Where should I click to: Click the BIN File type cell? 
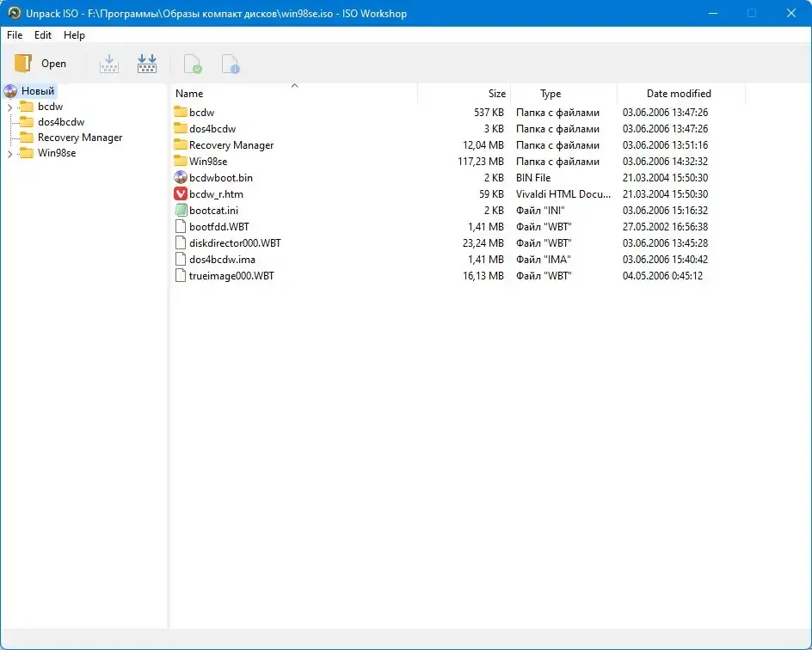(533, 177)
